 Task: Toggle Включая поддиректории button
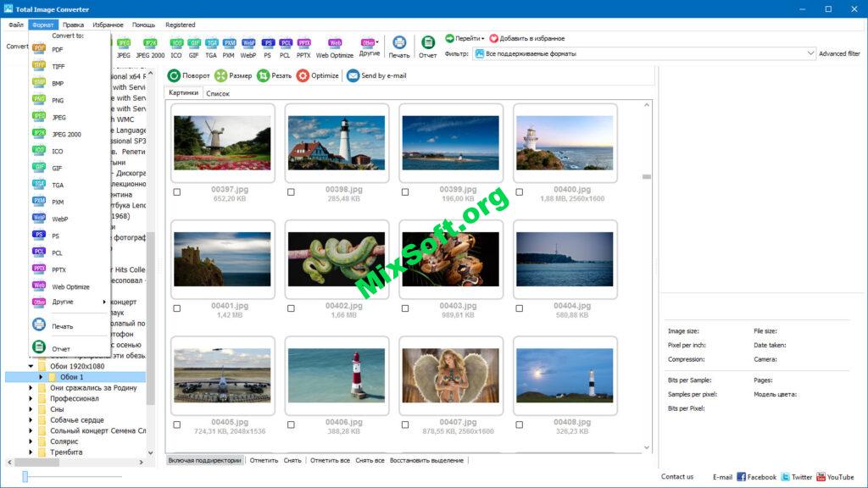[205, 460]
